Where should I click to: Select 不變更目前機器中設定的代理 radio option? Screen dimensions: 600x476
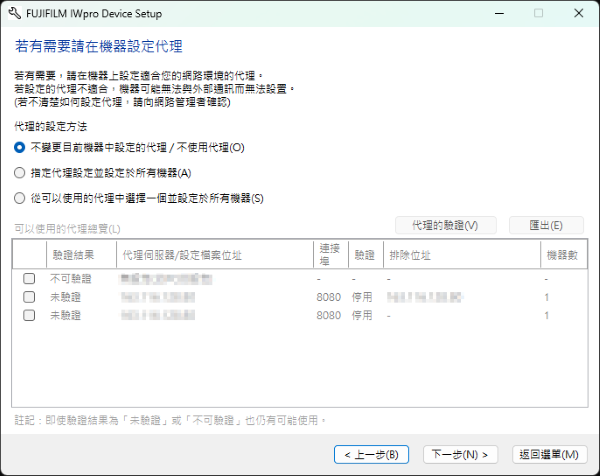(x=20, y=147)
